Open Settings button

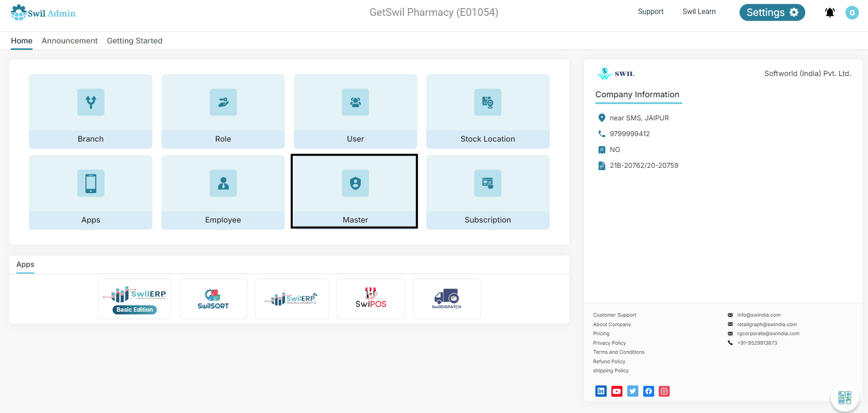pos(772,13)
